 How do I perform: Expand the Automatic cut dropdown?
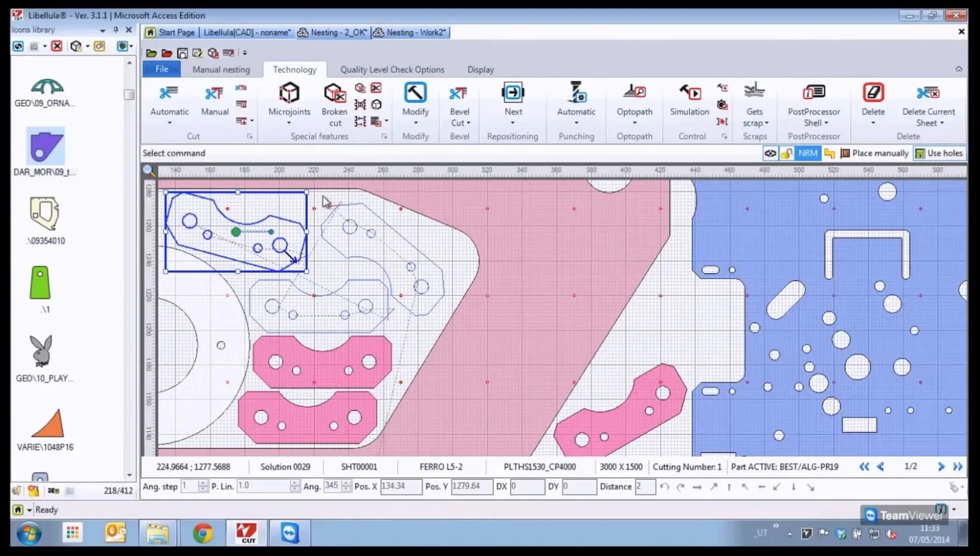pyautogui.click(x=169, y=123)
